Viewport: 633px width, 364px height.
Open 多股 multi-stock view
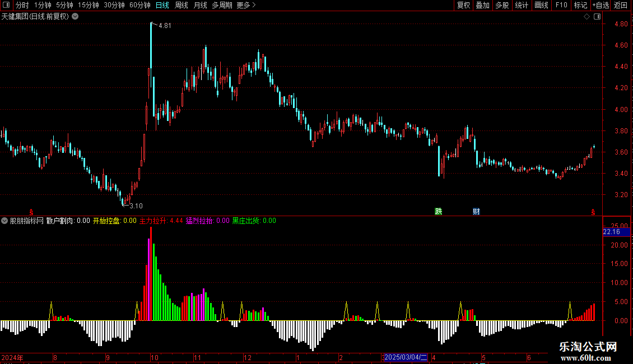coord(502,5)
